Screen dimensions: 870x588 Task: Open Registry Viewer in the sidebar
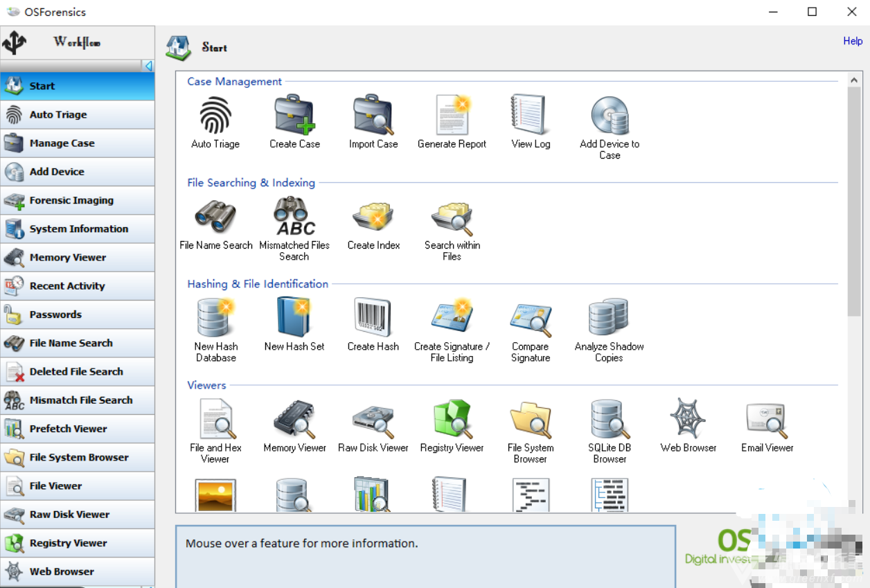pos(78,543)
